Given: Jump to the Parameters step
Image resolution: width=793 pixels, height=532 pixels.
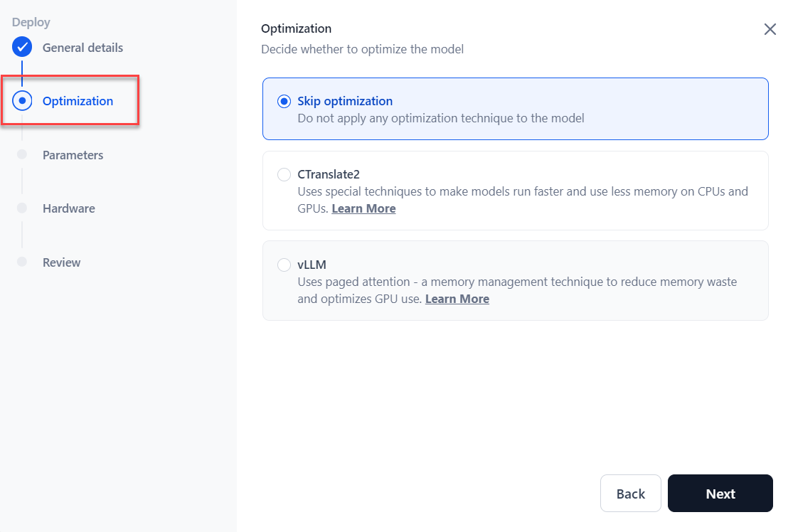Looking at the screenshot, I should click(x=73, y=155).
